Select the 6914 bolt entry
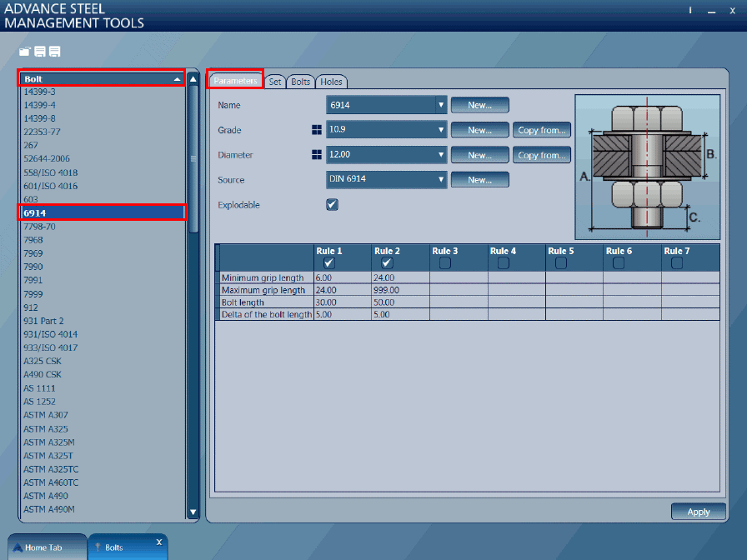Image resolution: width=747 pixels, height=560 pixels. point(103,212)
